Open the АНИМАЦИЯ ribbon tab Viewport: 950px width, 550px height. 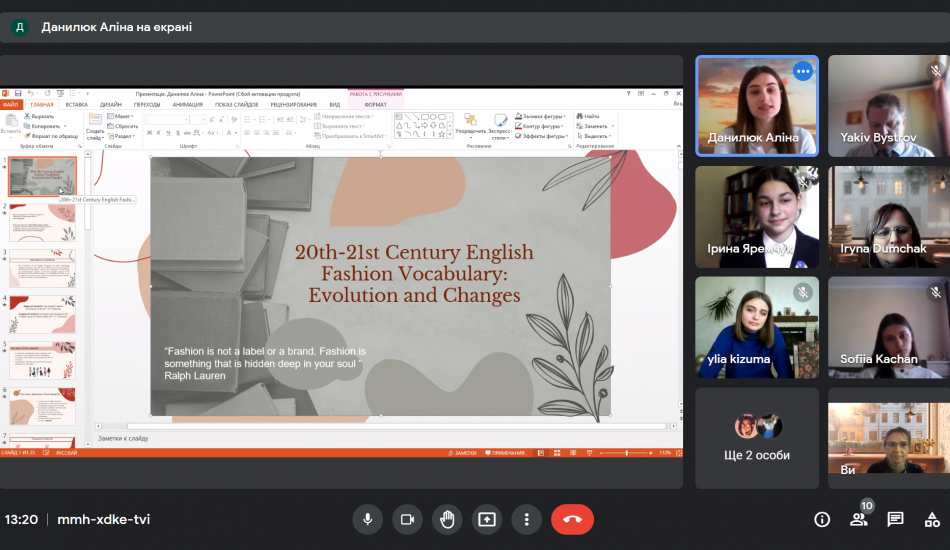187,104
